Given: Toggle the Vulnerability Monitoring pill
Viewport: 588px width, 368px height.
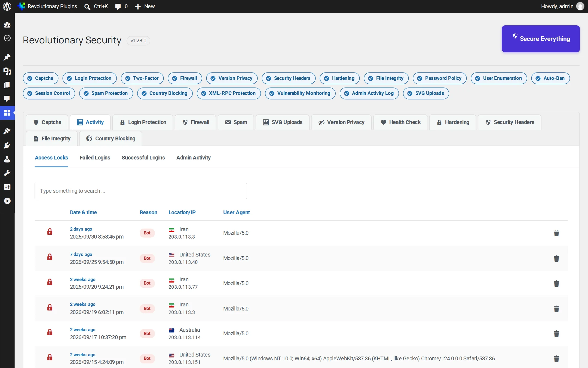Looking at the screenshot, I should 300,93.
